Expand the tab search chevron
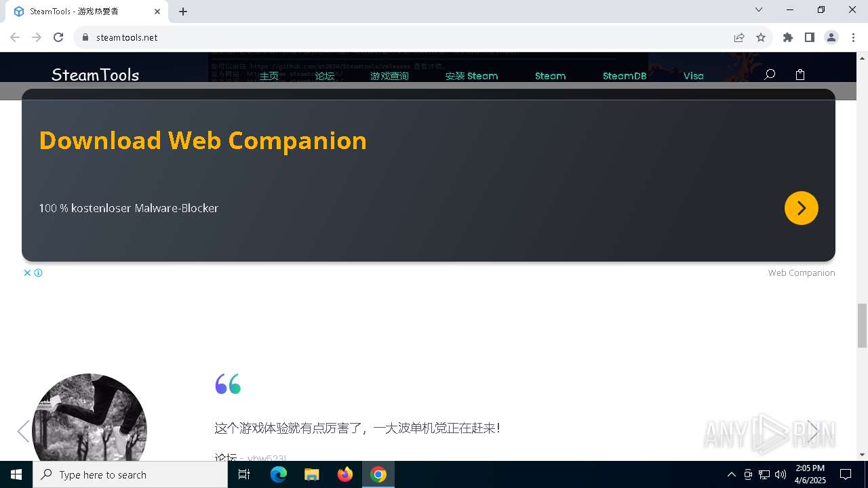This screenshot has height=488, width=868. click(759, 9)
